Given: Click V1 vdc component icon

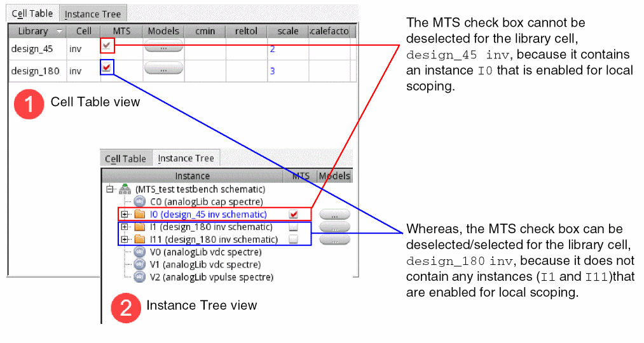Looking at the screenshot, I should (x=140, y=264).
